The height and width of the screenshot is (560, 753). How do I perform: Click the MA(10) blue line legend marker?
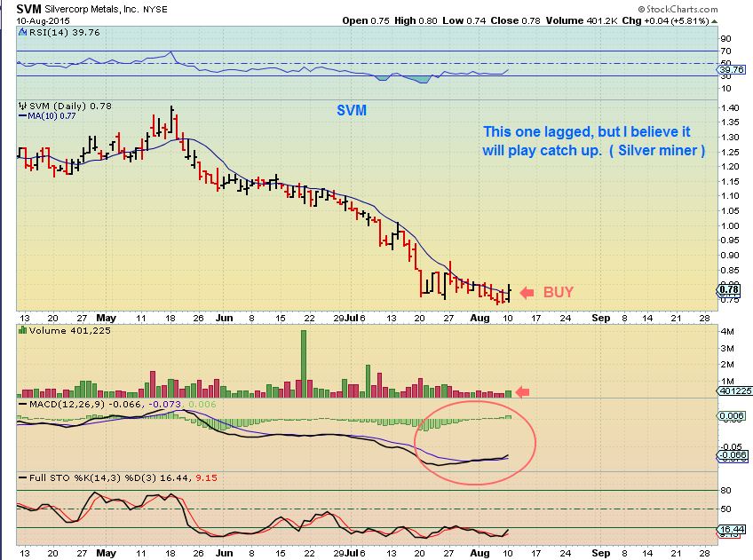point(22,116)
